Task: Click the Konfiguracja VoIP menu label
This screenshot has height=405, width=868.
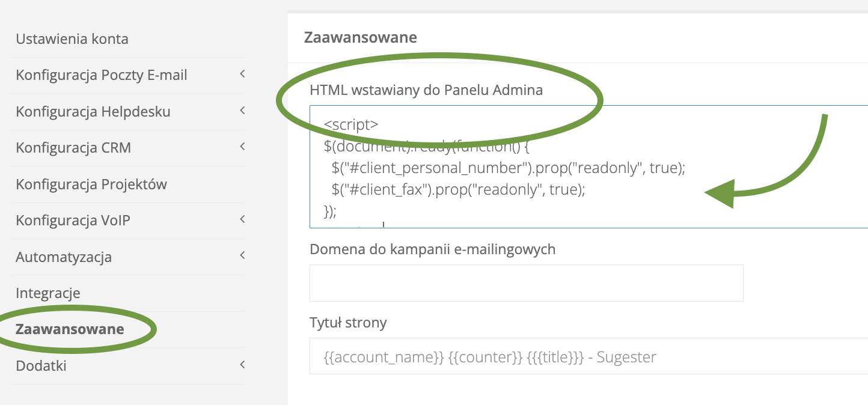Action: [x=73, y=221]
